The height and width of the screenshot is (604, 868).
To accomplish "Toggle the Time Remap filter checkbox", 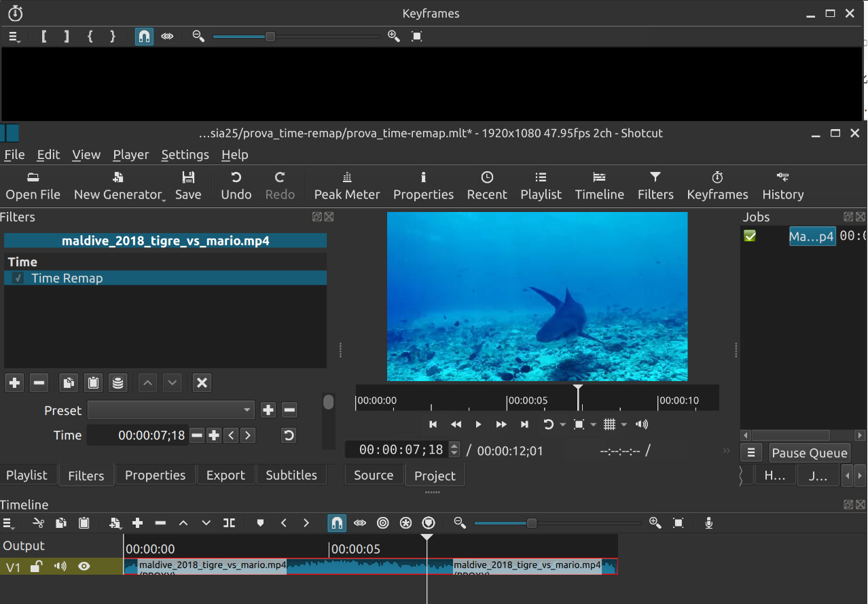I will click(x=18, y=278).
